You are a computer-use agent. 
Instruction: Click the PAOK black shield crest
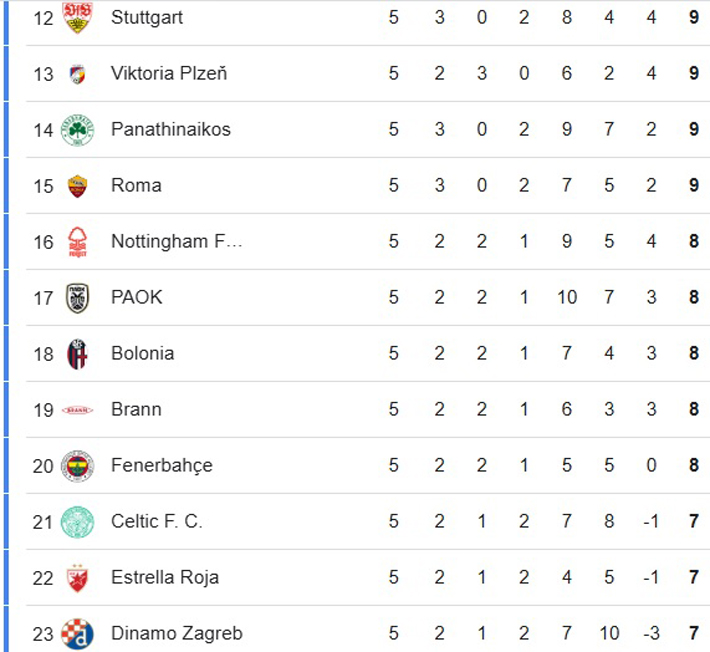pos(77,298)
